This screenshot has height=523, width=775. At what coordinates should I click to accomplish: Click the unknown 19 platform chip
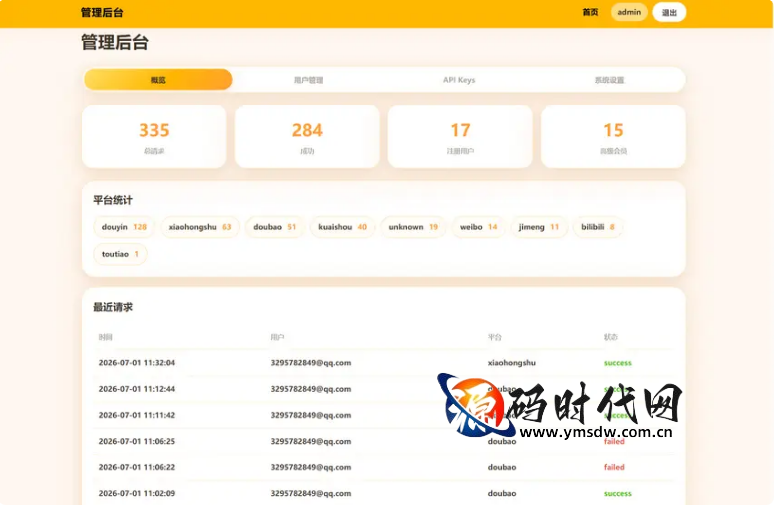(413, 227)
